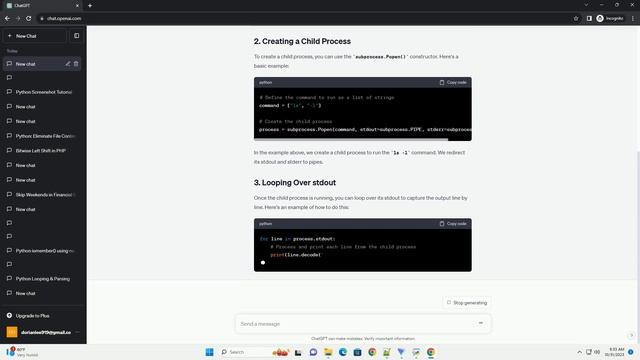Viewport: 640px width, 360px height.
Task: Open File Explorer from the taskbar
Action: 328,352
